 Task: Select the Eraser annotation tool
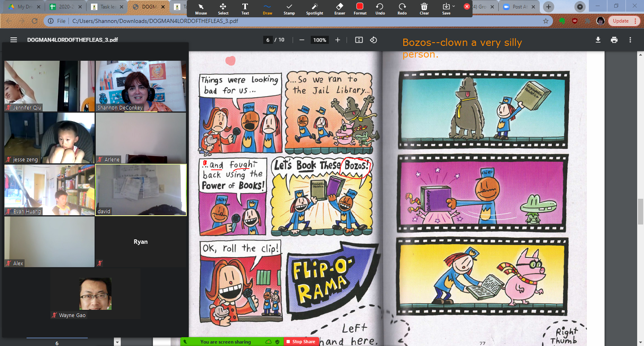pyautogui.click(x=340, y=9)
